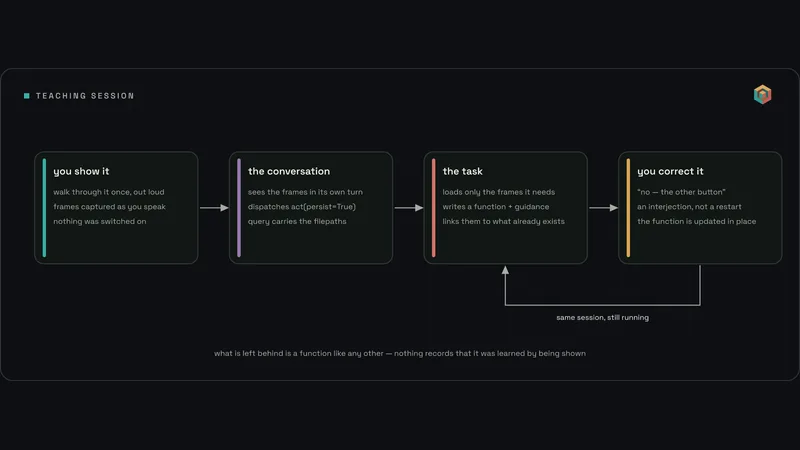Click the hexagonal cube logo icon
The width and height of the screenshot is (800, 450).
(762, 94)
